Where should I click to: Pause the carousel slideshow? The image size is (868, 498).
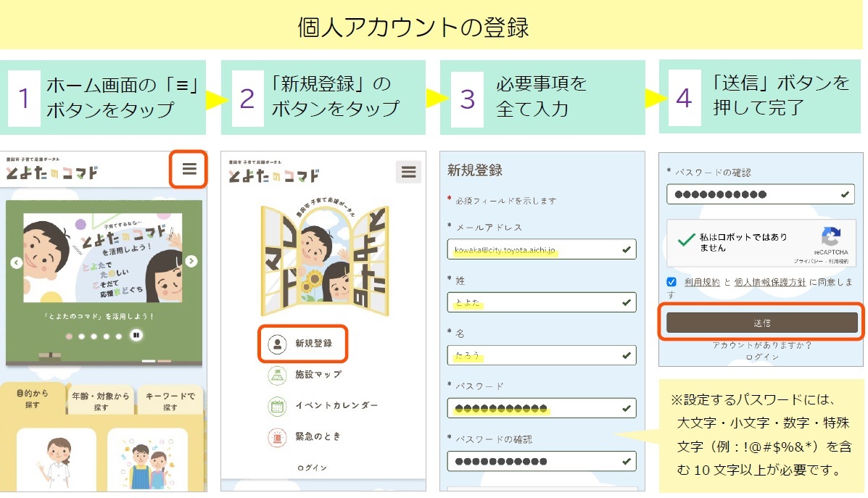tap(136, 335)
